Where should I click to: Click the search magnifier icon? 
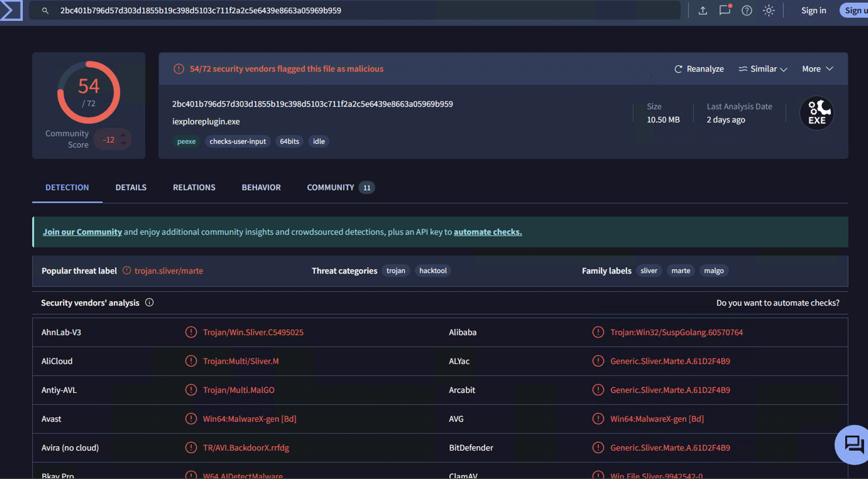[x=45, y=11]
